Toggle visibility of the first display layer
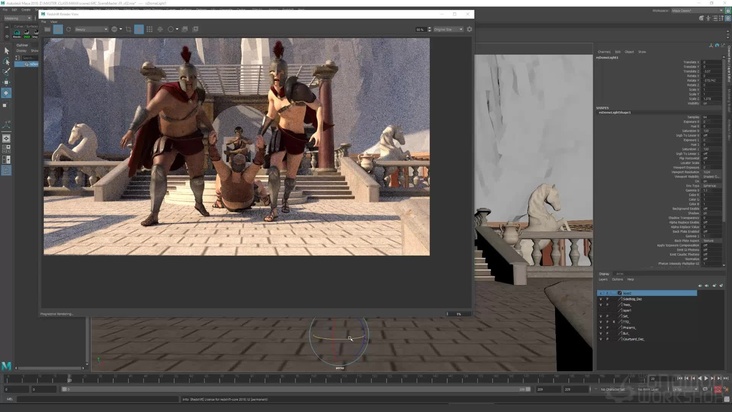The image size is (732, 412). 601,293
